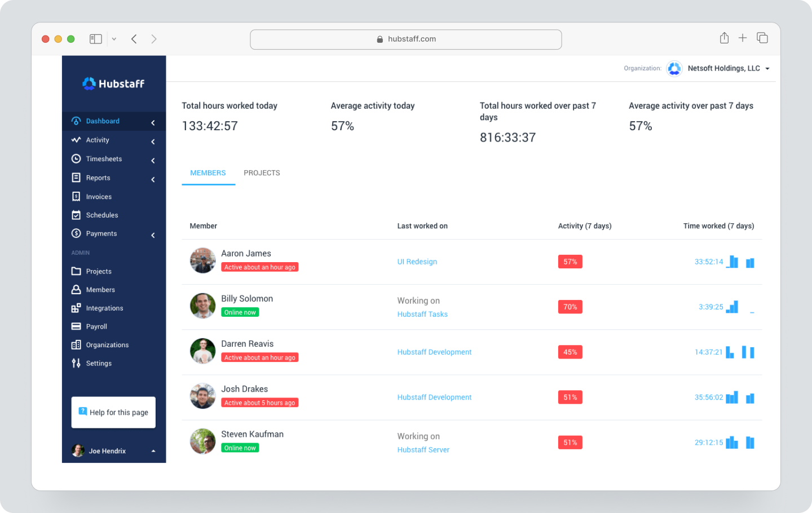This screenshot has height=513, width=812.
Task: Click Billy Solomon's profile photo
Action: pyautogui.click(x=202, y=306)
